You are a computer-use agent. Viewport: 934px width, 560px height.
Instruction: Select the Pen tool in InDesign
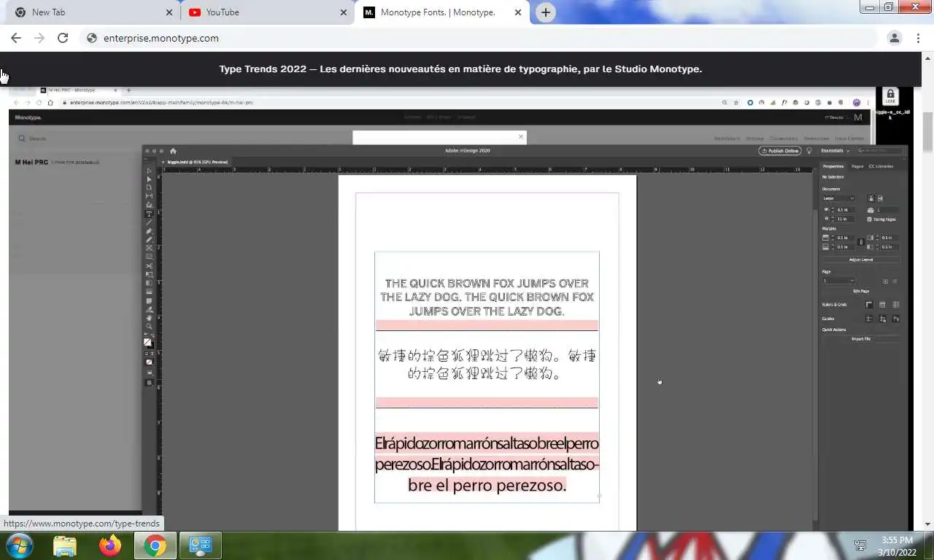pyautogui.click(x=149, y=231)
